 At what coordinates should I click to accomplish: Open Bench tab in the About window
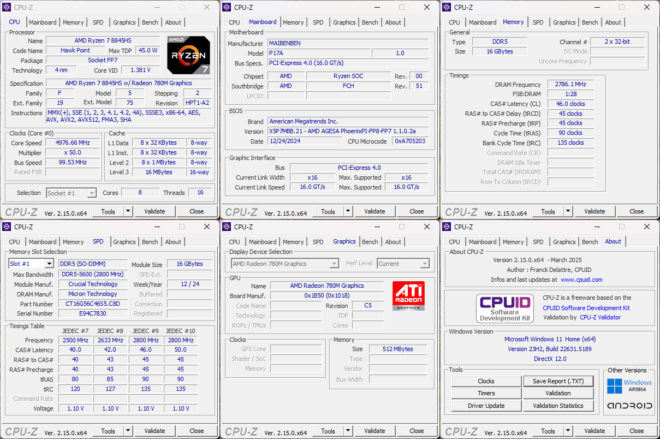(x=590, y=242)
